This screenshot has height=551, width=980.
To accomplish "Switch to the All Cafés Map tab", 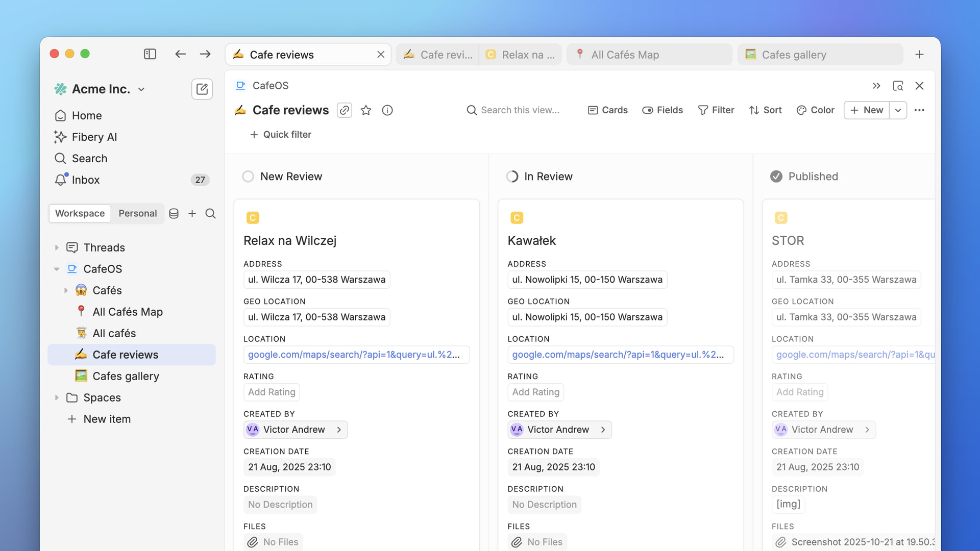I will pyautogui.click(x=624, y=55).
